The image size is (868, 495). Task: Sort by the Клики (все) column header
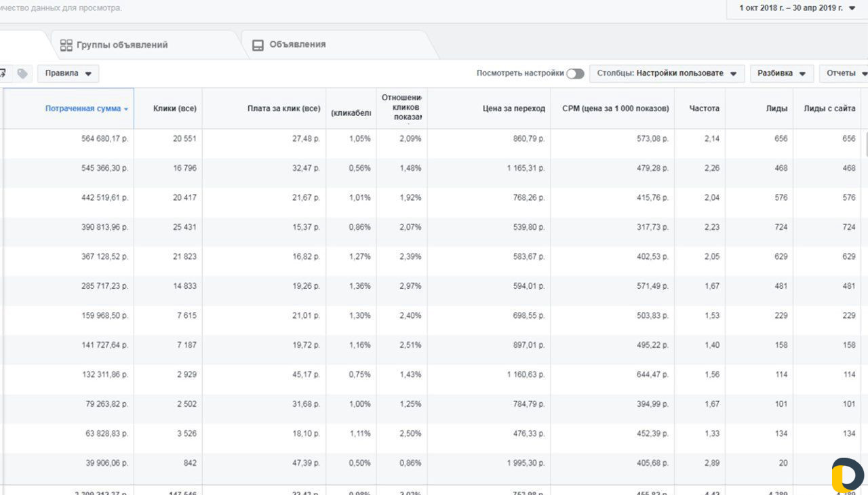click(x=174, y=108)
